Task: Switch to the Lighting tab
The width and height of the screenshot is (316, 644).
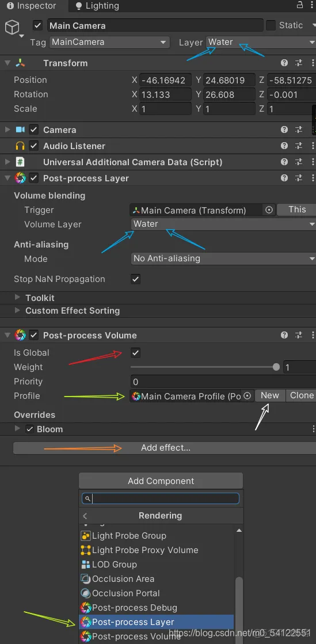Action: coord(98,6)
